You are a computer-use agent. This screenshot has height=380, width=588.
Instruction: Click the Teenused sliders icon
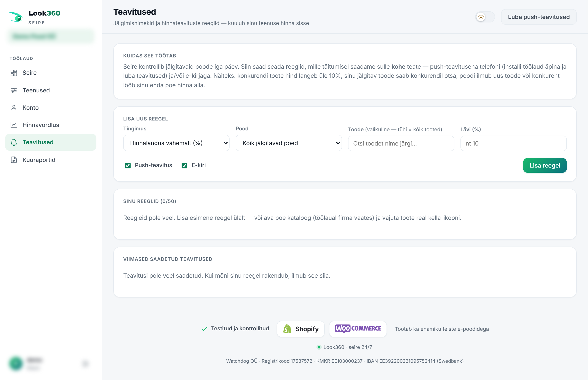coord(14,90)
